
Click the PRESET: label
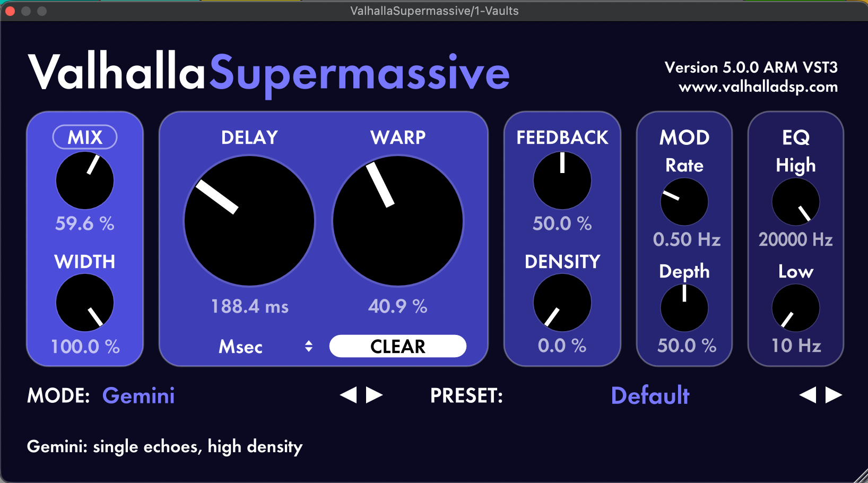[x=467, y=395]
